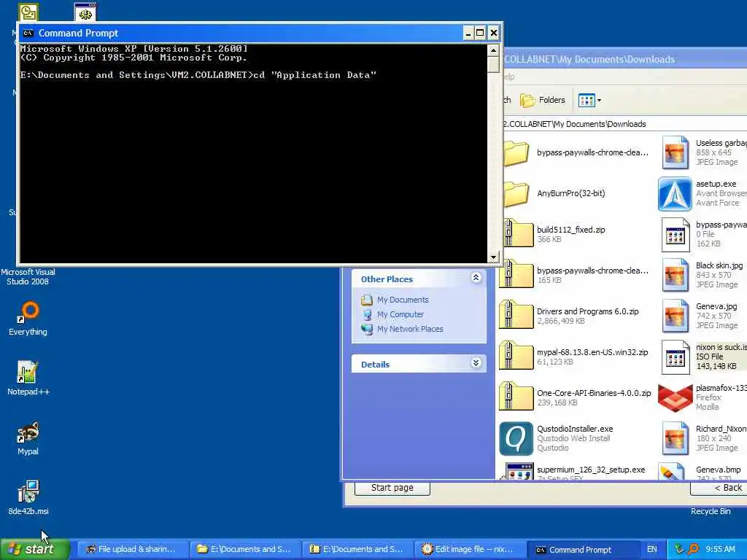Click the Microsoft Visual Studio 2008 desktop label
Screen dimensions: 747x560
coord(28,276)
